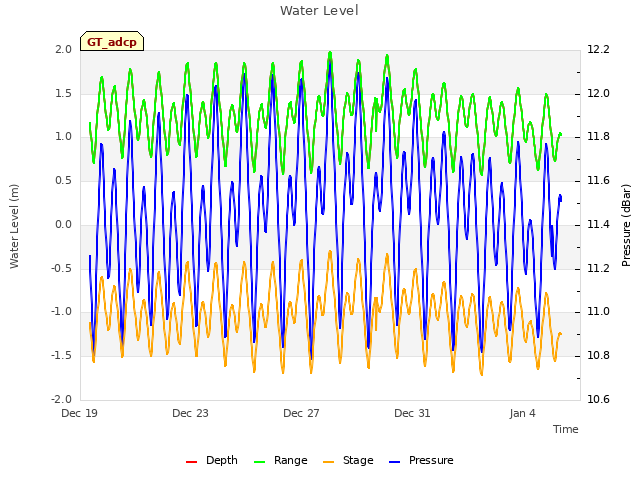Click the Jan 4 date tick label
Screen dimensions: 640x480
tap(522, 413)
